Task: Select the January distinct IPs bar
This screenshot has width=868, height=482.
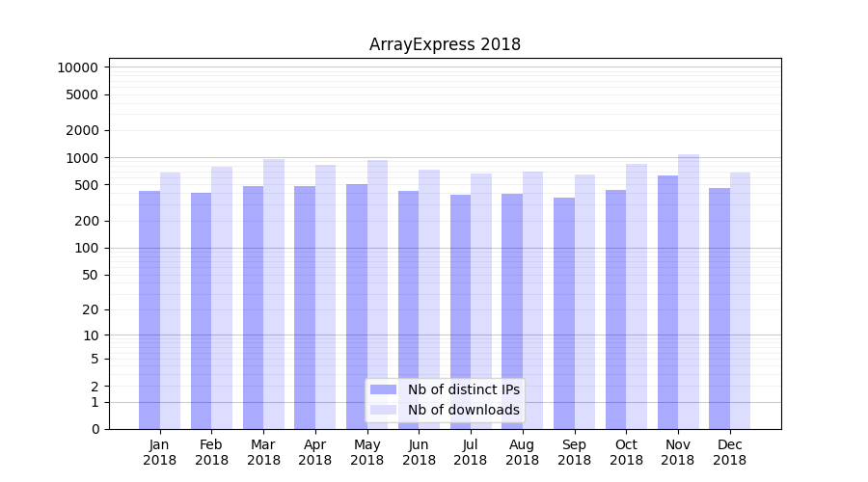Action: click(x=149, y=309)
